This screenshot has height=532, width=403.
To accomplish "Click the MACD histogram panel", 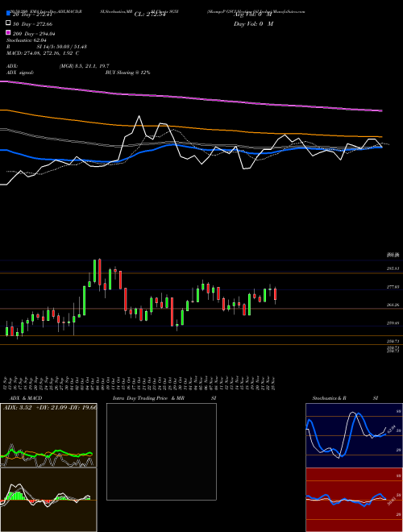I will [48, 500].
